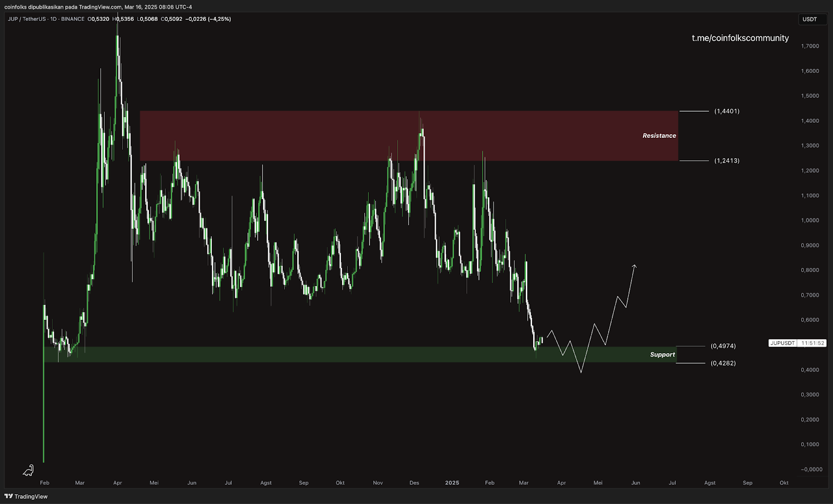The image size is (833, 504).
Task: Click the 0,3000 price scale label
Action: coord(810,395)
